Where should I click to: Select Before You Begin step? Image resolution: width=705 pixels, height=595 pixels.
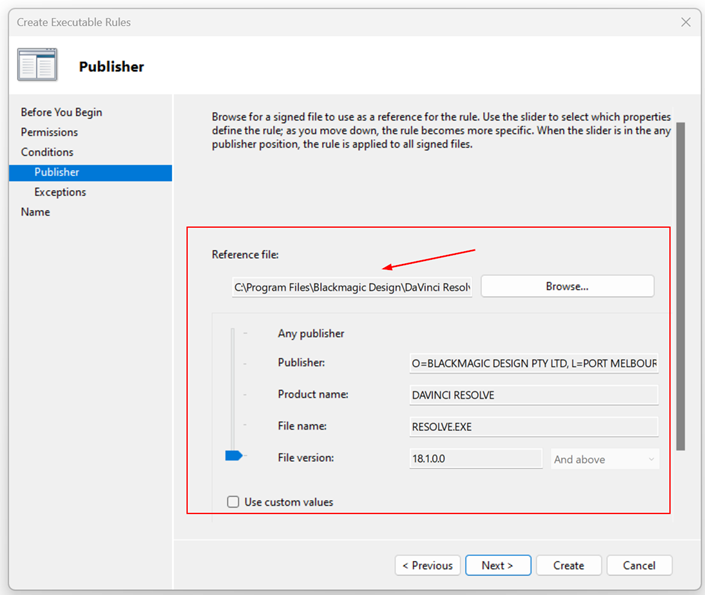[x=61, y=112]
